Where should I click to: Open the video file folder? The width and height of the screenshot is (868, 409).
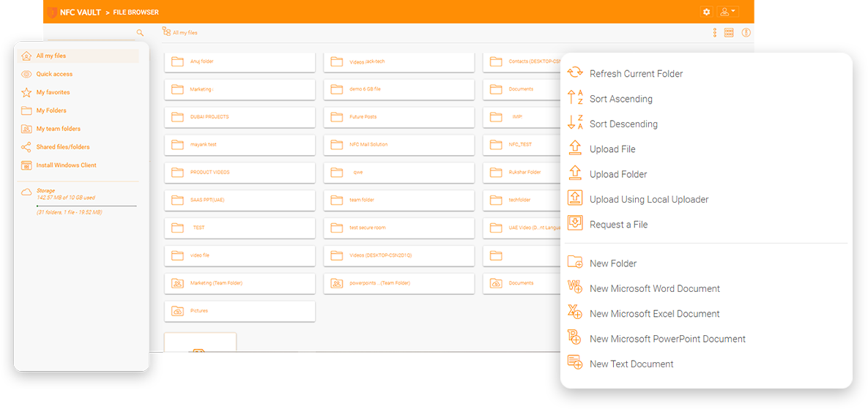(240, 255)
